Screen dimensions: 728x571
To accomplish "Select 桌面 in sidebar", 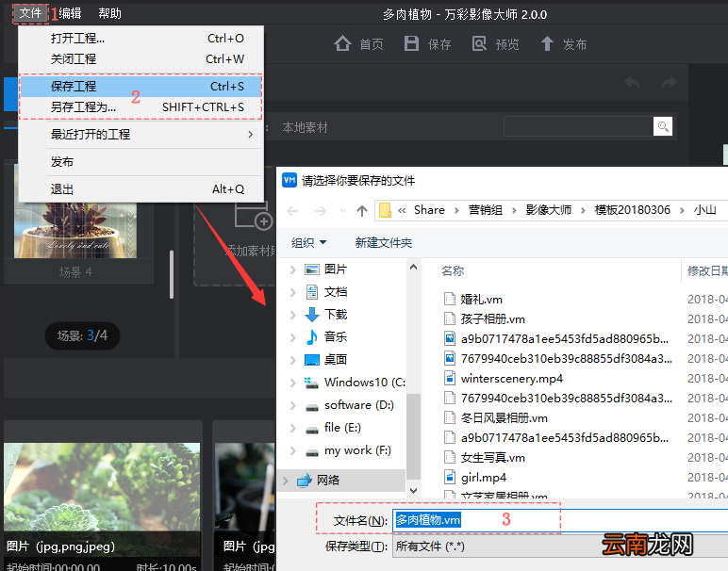I will pyautogui.click(x=335, y=360).
